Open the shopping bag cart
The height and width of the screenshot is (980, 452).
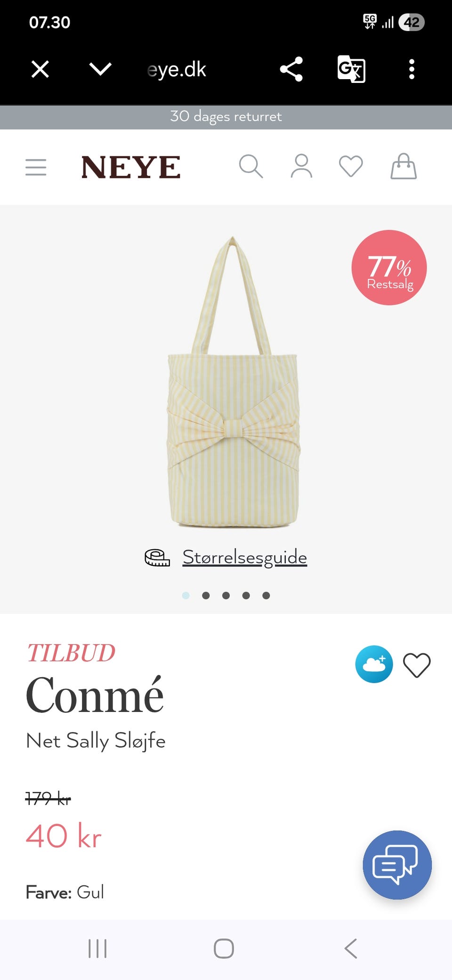[404, 166]
